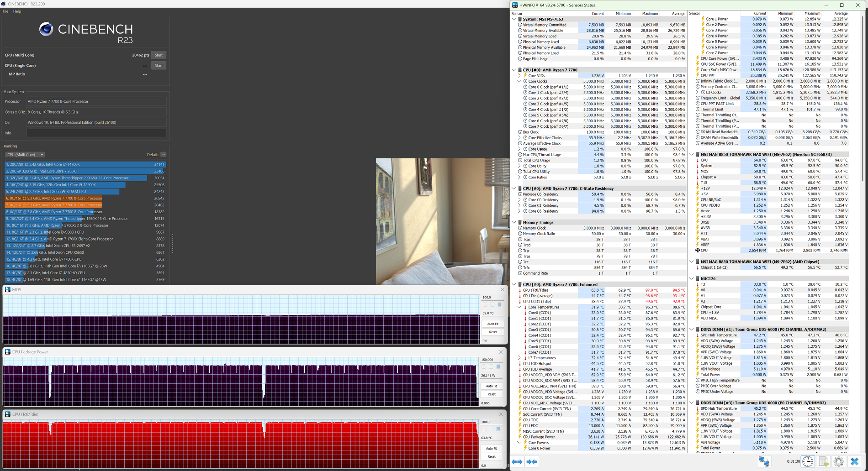The height and width of the screenshot is (471, 868).
Task: Open the File menu in Cinebench
Action: (5, 11)
